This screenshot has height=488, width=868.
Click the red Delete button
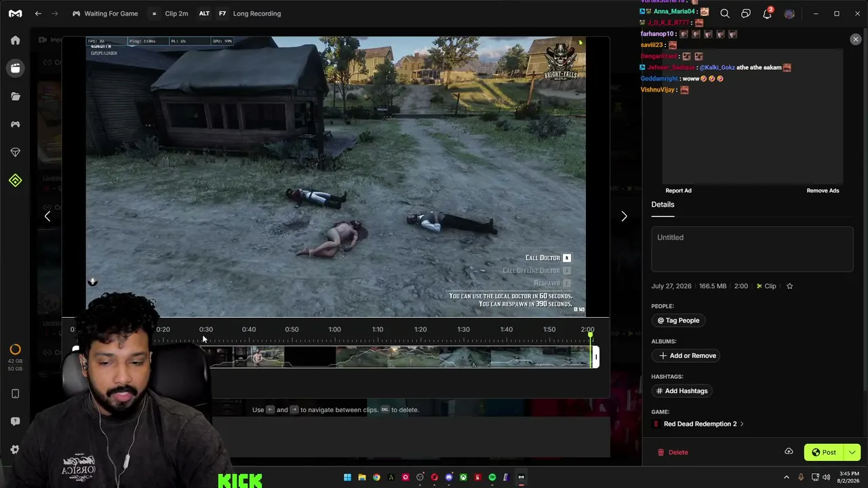(673, 452)
